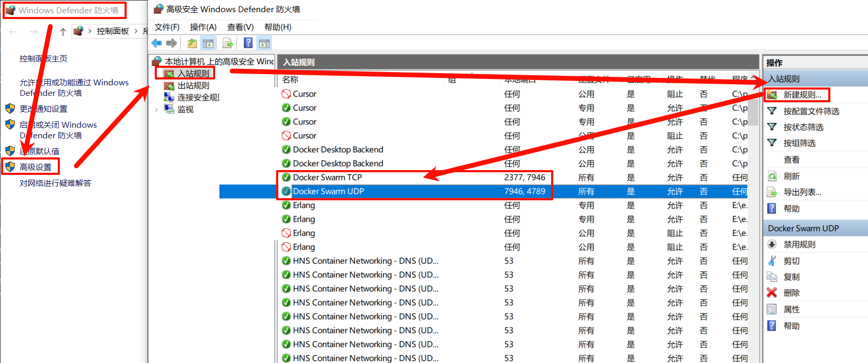Click 新建规则... in the actions pane
The width and height of the screenshot is (868, 363).
[x=802, y=95]
